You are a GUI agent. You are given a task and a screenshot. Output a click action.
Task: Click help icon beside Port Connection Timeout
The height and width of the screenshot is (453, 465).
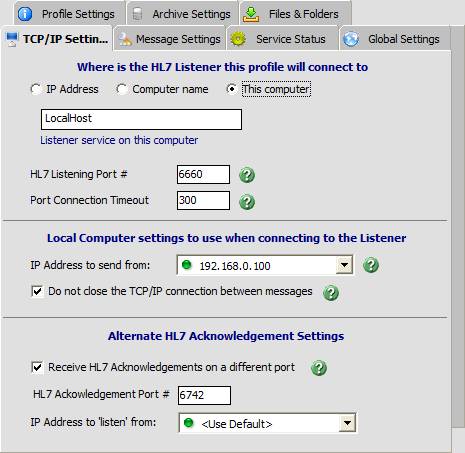point(247,202)
